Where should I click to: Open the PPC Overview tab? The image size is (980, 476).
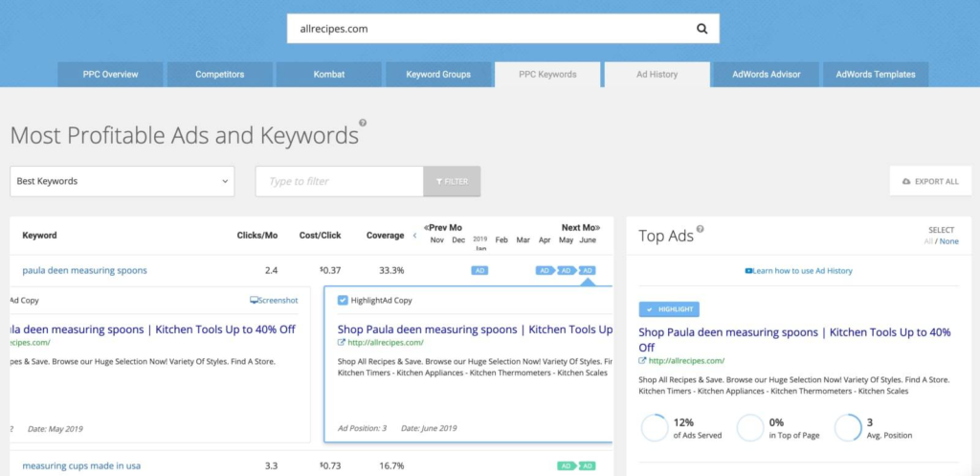[x=111, y=75]
